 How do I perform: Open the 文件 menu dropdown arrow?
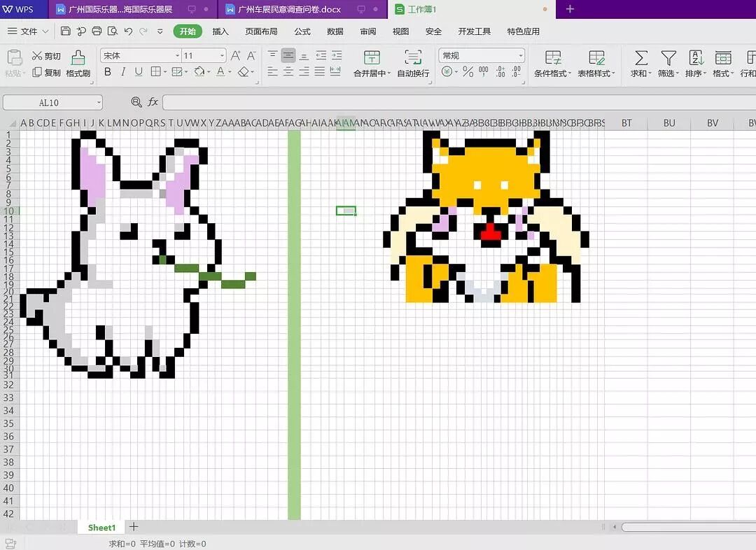pyautogui.click(x=45, y=31)
